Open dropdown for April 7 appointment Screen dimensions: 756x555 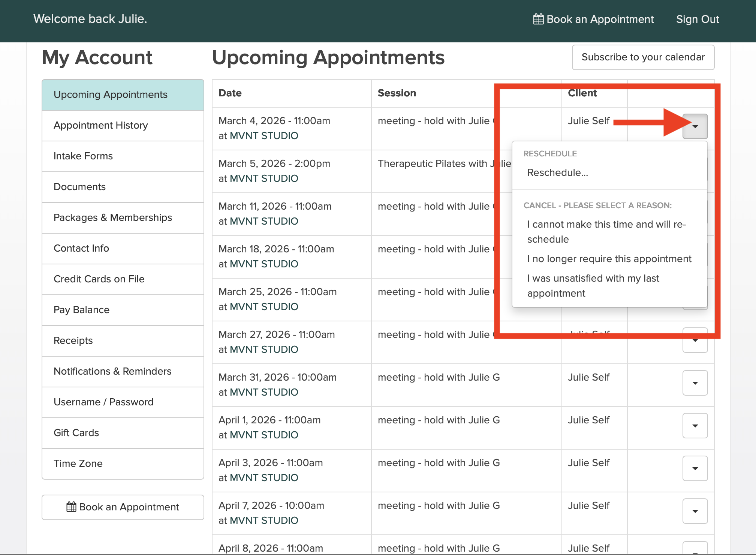[x=695, y=511]
